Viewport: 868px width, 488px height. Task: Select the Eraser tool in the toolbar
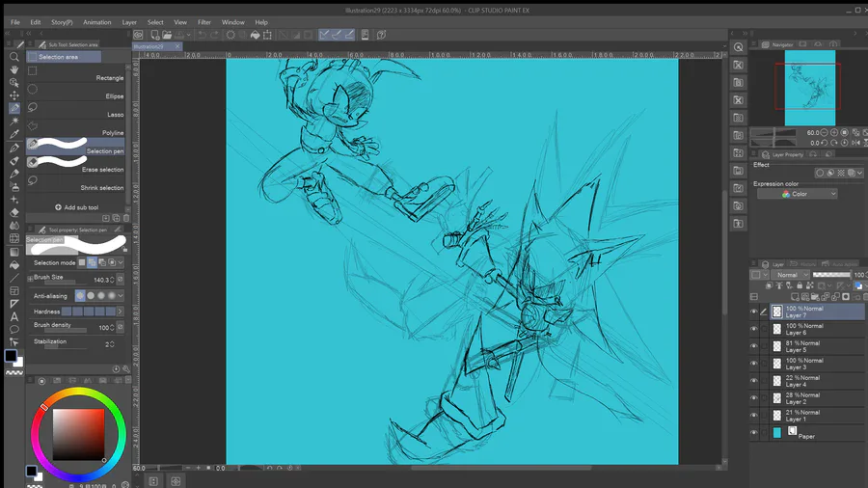14,212
